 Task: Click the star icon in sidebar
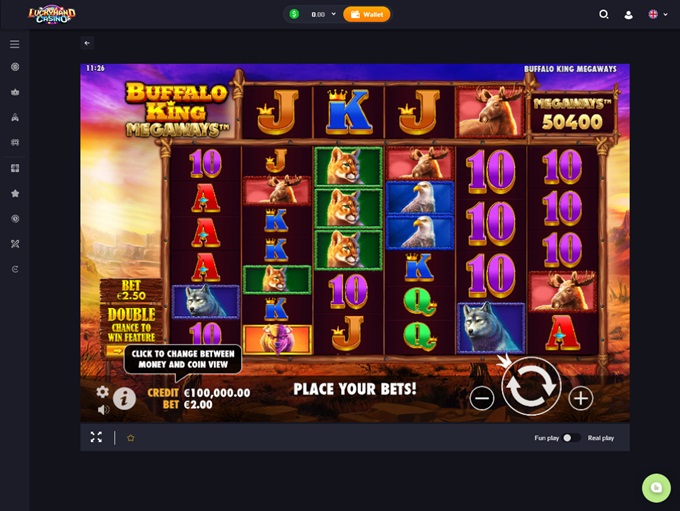tap(15, 193)
